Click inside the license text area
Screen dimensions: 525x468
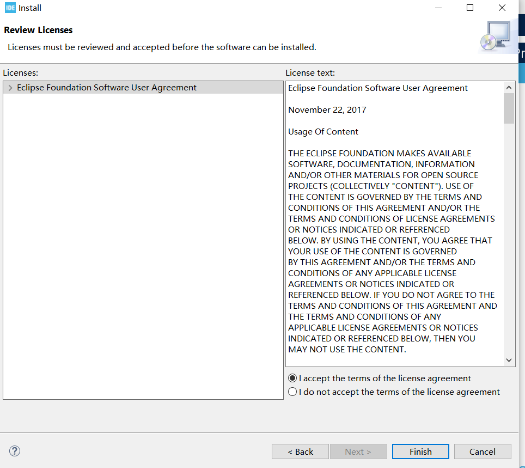pos(395,224)
